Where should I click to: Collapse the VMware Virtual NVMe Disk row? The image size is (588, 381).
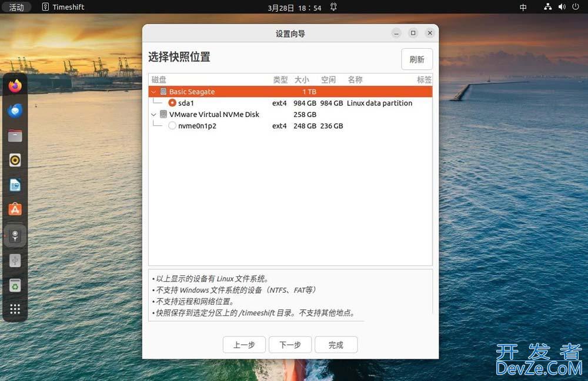(x=153, y=115)
